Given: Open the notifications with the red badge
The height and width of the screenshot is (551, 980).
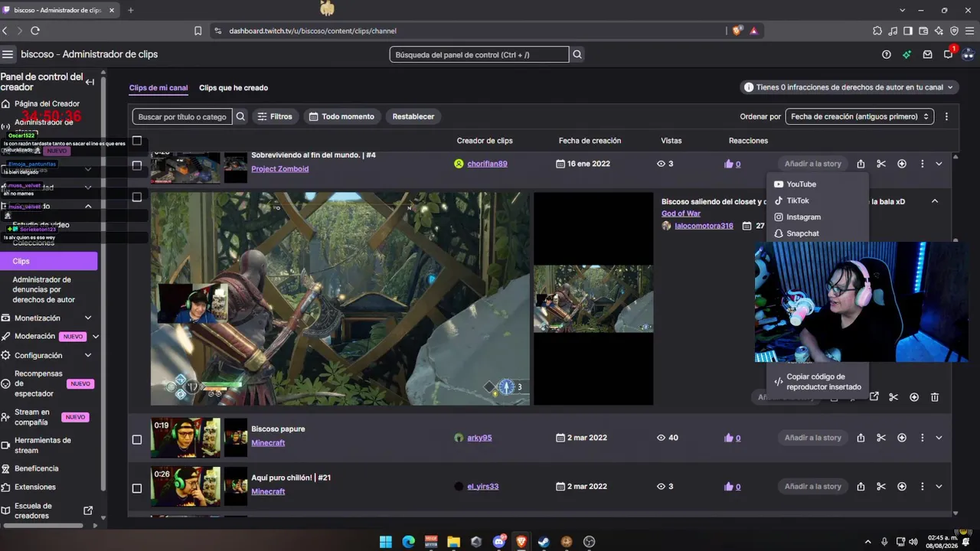Looking at the screenshot, I should pyautogui.click(x=949, y=54).
